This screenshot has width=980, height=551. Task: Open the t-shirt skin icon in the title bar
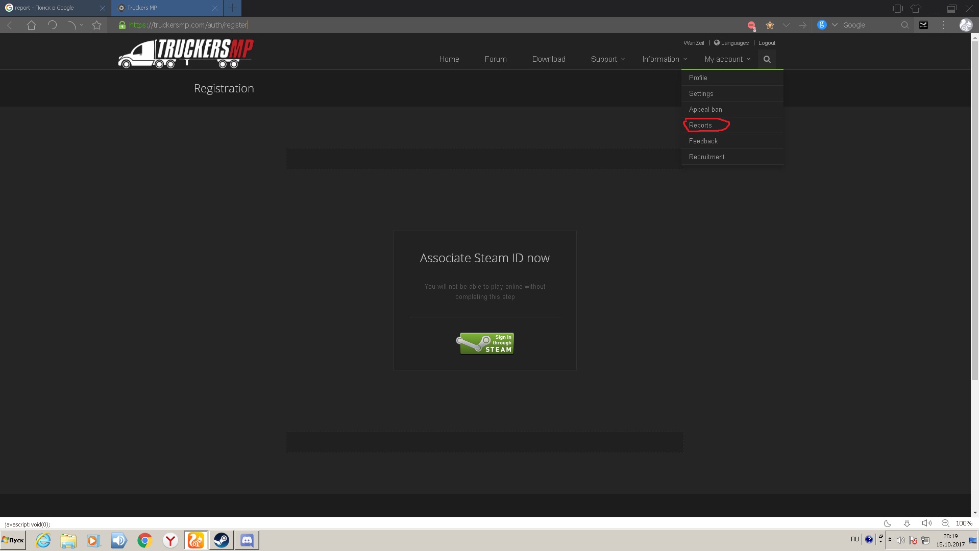916,8
